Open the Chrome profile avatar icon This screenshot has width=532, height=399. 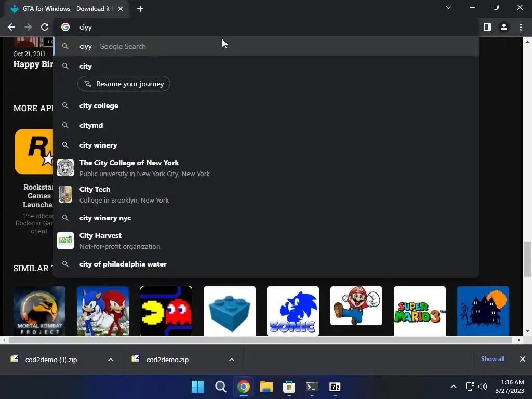point(504,27)
